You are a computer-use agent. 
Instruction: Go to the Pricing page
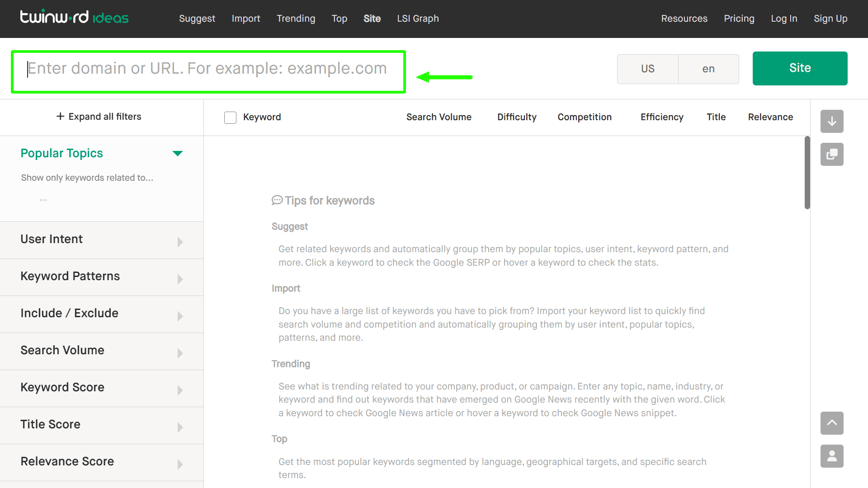point(739,19)
